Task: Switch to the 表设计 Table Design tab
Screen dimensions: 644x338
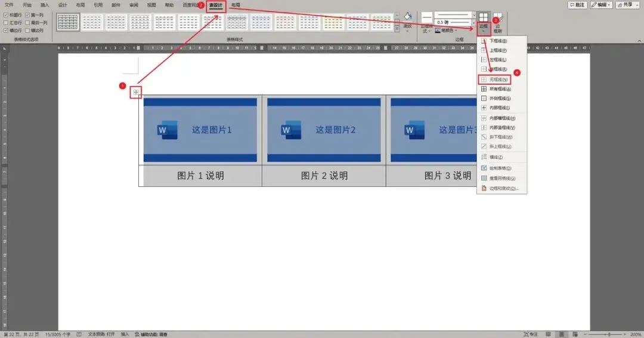Action: point(216,5)
